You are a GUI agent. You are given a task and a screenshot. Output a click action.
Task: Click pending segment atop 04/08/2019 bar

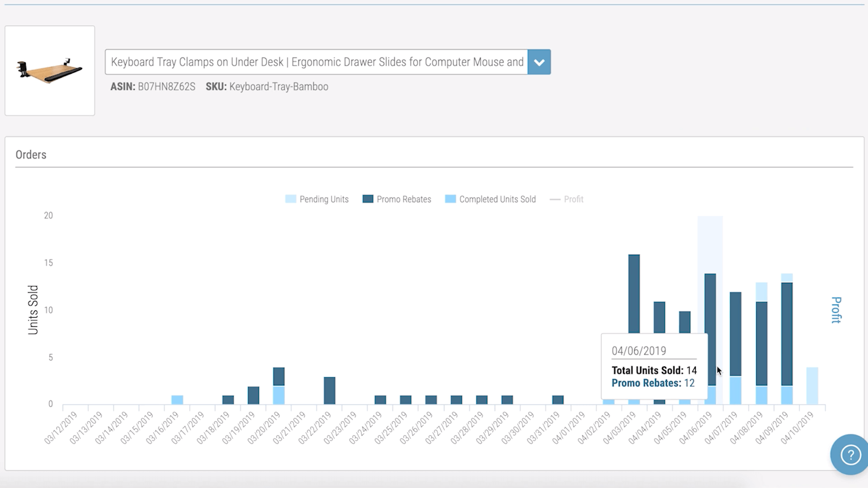pyautogui.click(x=761, y=292)
